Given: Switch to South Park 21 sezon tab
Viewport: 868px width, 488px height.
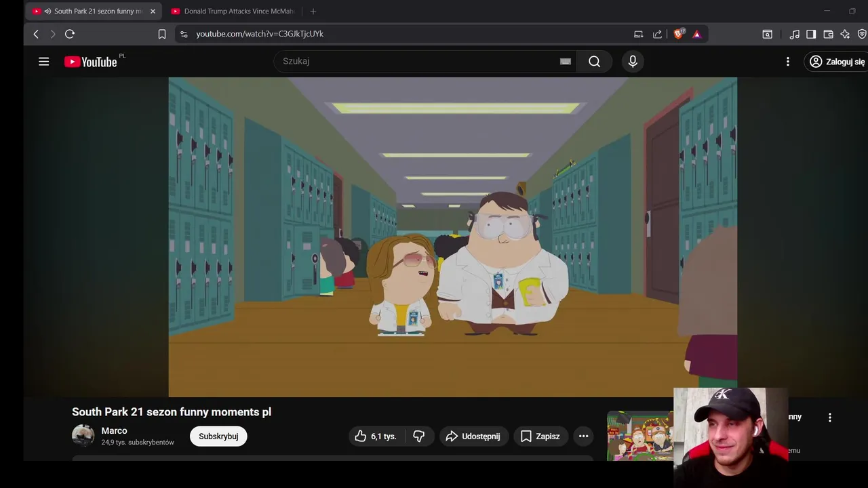Looking at the screenshot, I should (x=94, y=12).
